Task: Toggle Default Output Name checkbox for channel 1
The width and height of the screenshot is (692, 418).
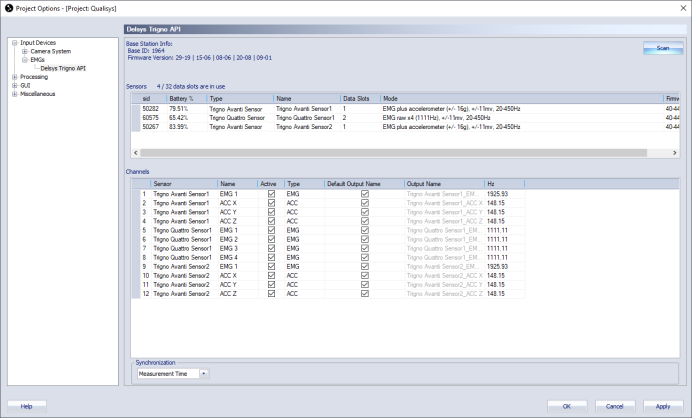Action: coord(365,194)
